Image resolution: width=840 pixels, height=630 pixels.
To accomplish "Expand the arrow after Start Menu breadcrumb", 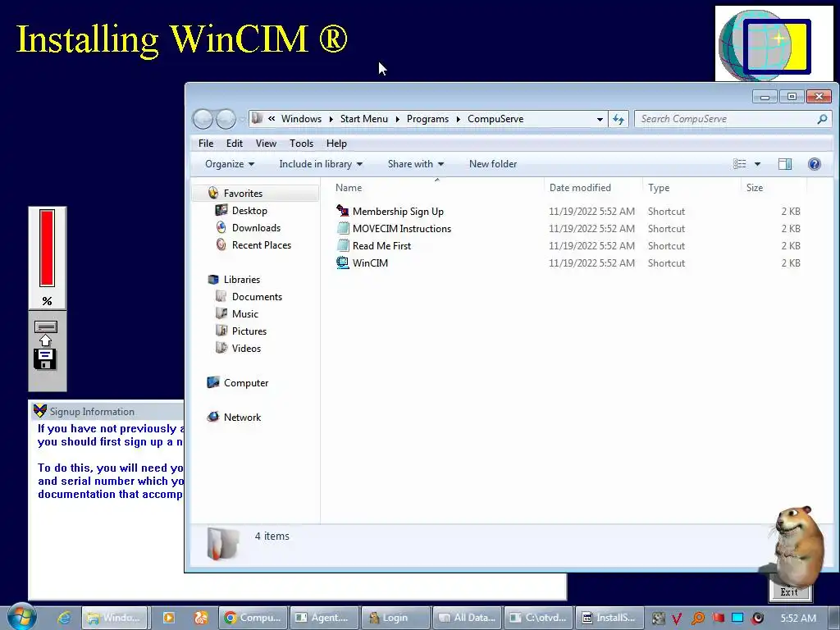I will point(398,119).
